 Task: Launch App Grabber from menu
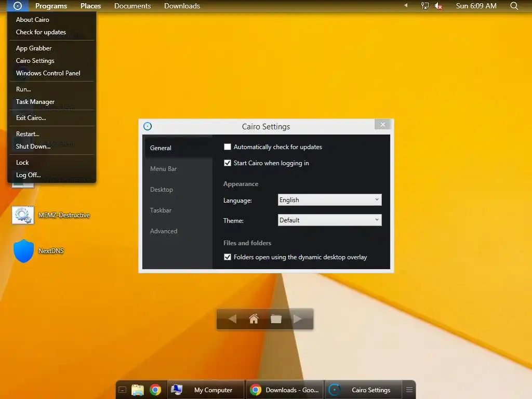pyautogui.click(x=51, y=48)
